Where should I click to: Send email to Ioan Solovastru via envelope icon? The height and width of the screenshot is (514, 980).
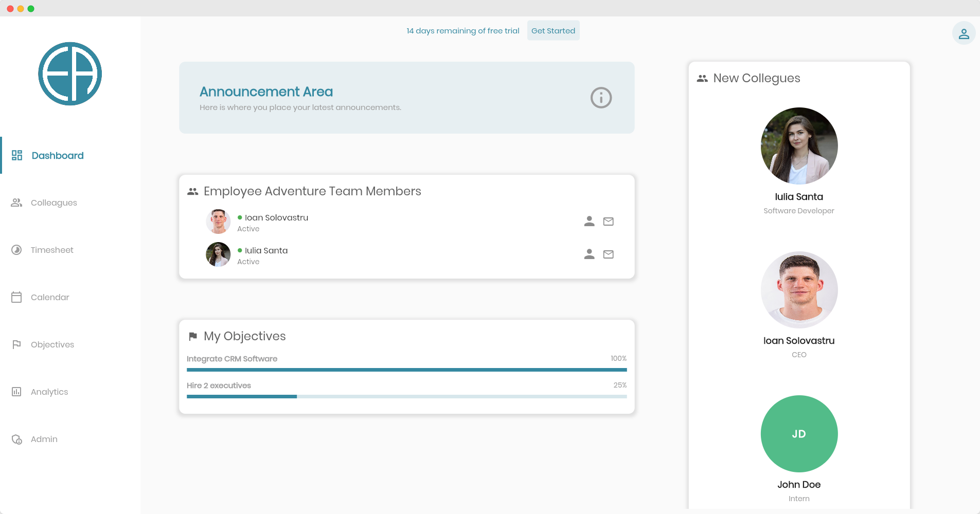609,222
